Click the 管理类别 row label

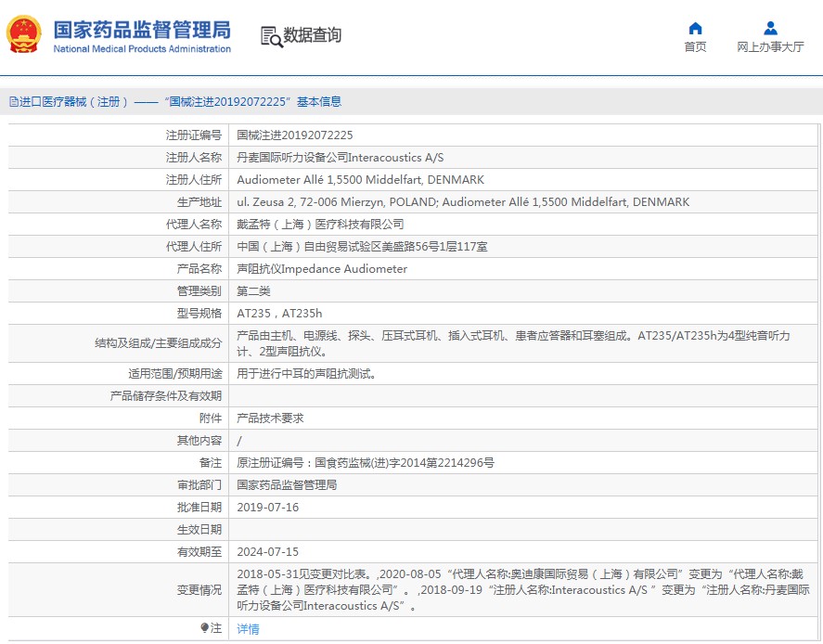(x=199, y=291)
